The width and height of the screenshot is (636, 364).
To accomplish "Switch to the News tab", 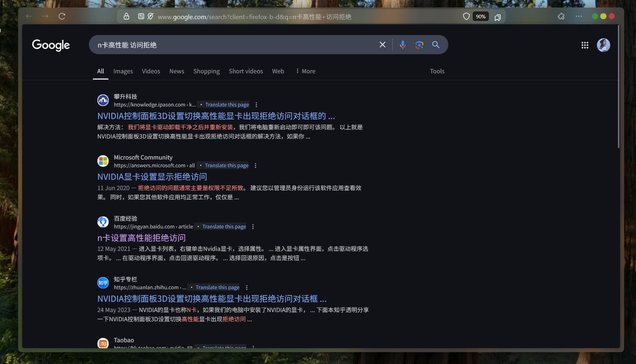I will (177, 71).
